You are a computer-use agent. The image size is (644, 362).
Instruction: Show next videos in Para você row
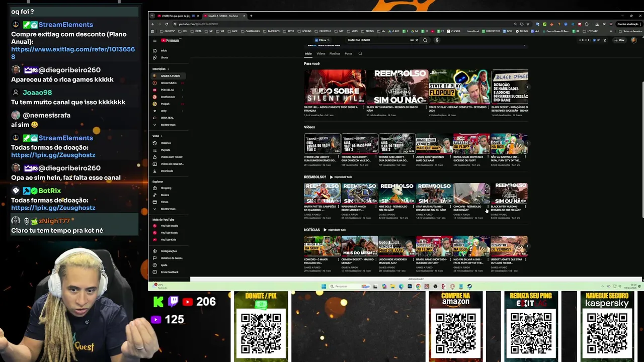pos(528,87)
